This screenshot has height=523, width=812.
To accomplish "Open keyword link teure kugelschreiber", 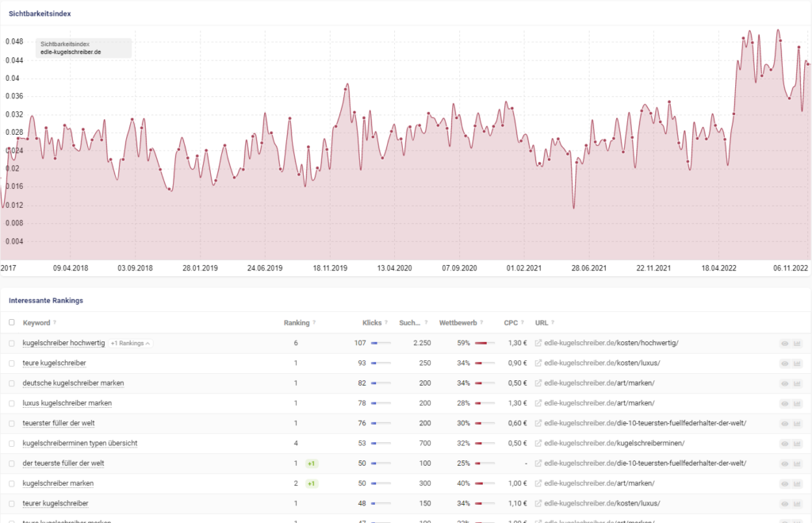I will (55, 363).
